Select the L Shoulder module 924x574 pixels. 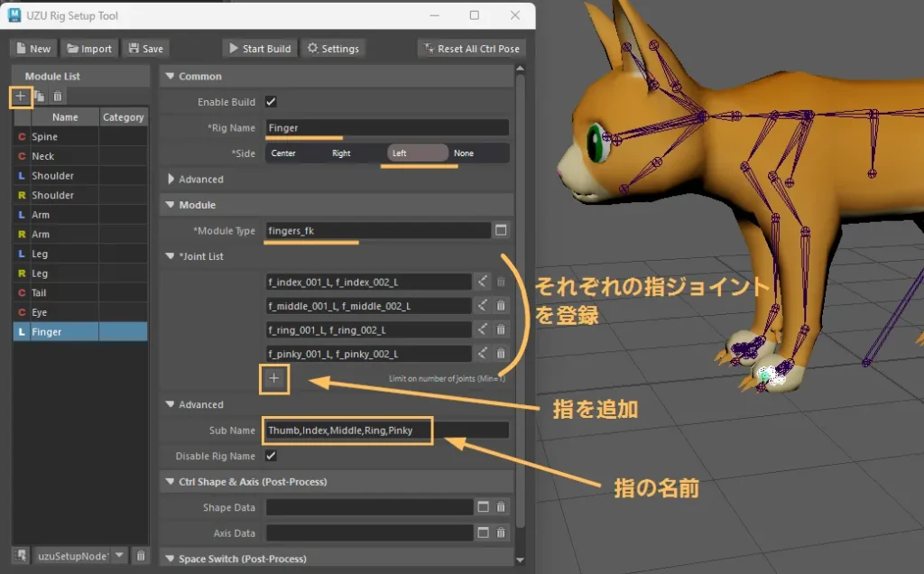click(80, 175)
